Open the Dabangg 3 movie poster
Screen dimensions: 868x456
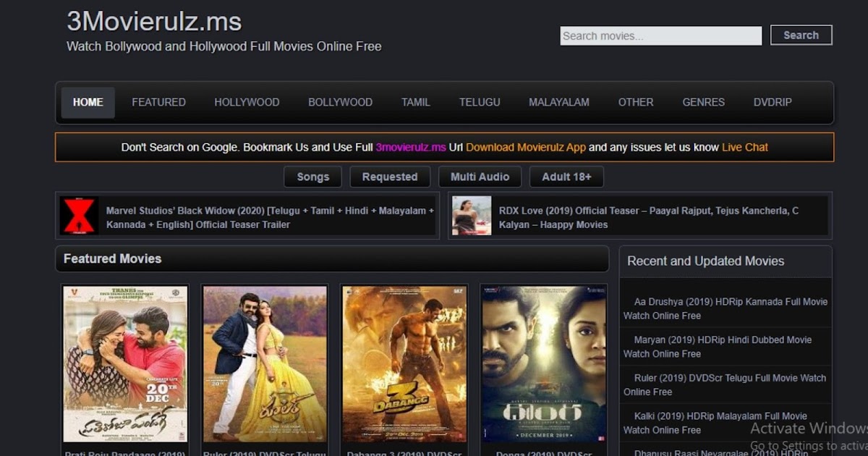pyautogui.click(x=404, y=363)
